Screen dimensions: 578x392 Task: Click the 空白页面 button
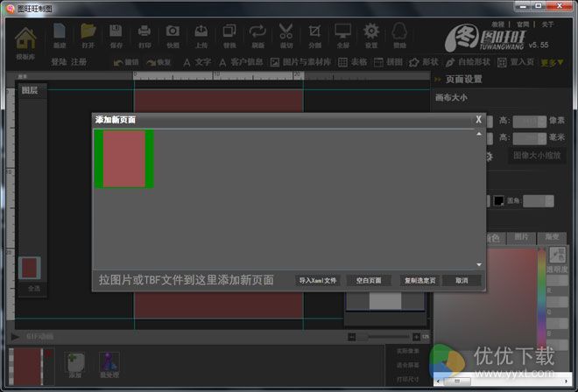pos(368,281)
